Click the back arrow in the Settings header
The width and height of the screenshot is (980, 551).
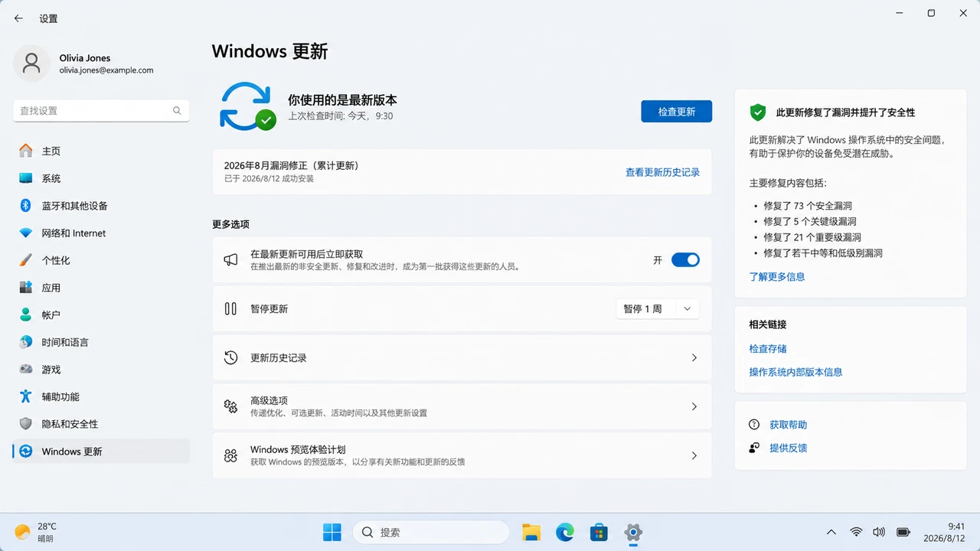[x=18, y=18]
